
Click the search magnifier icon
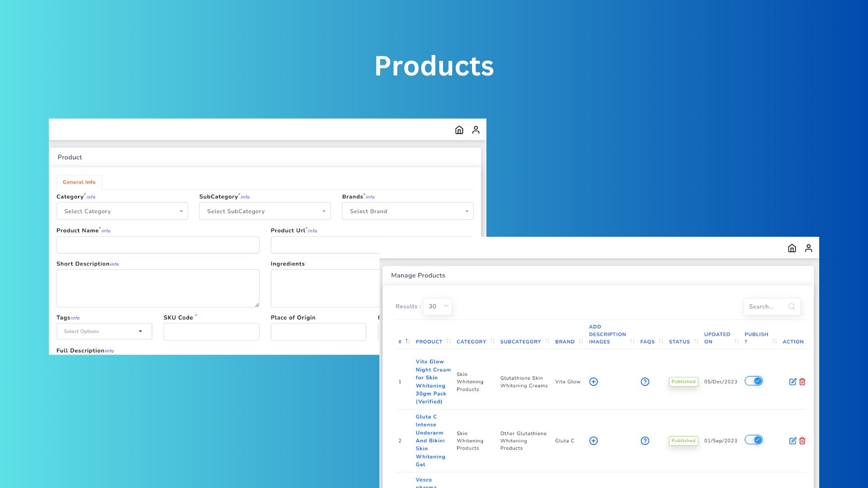coord(791,306)
